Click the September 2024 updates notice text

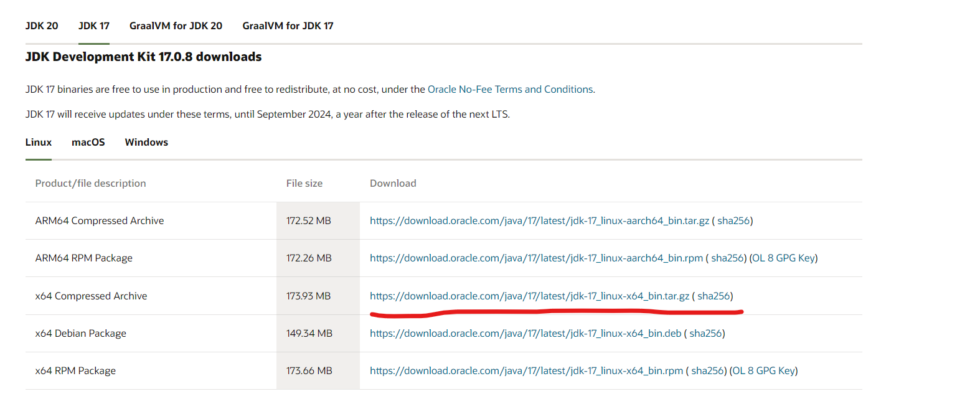coord(268,114)
